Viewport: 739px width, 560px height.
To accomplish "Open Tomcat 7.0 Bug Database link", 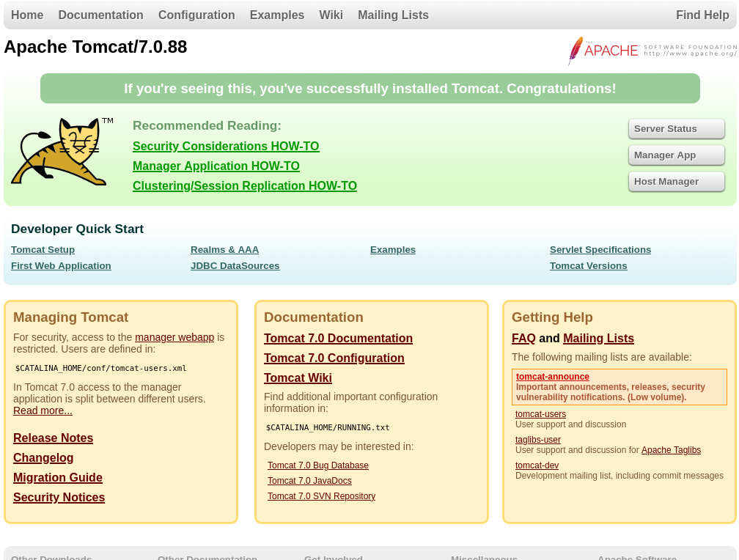I will 317,465.
